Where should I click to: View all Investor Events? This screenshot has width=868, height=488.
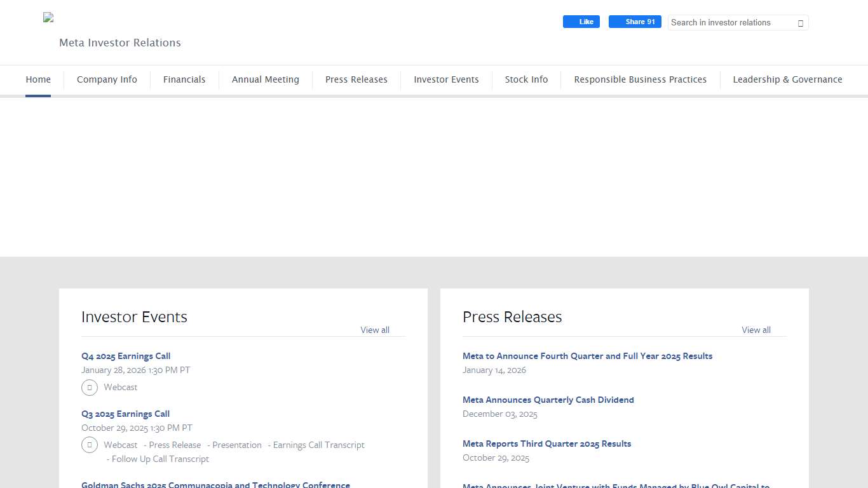point(375,330)
